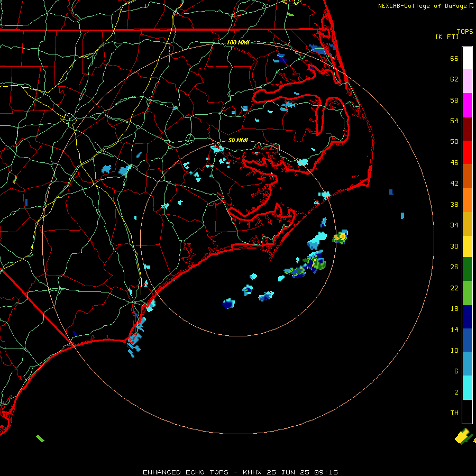
Task: Select the light orange legend swatch
Action: pos(467,200)
